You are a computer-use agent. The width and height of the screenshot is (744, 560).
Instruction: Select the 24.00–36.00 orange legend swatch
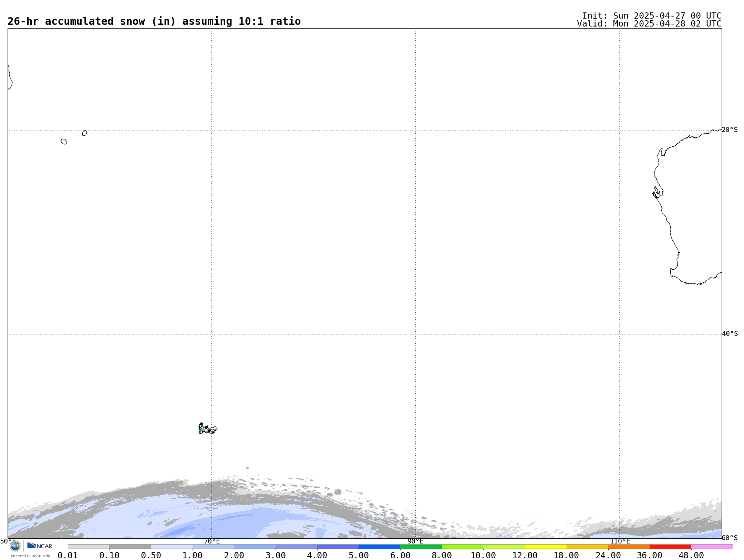[629, 547]
